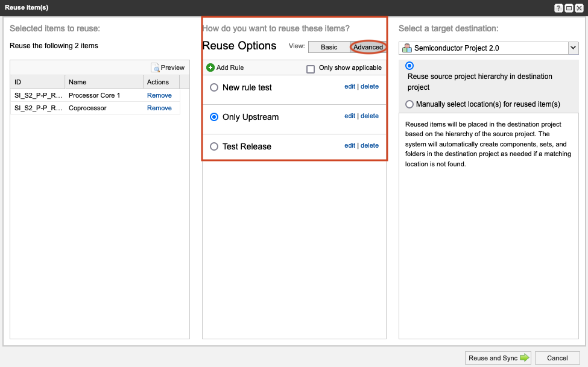The height and width of the screenshot is (367, 588).
Task: Click the semiconductor project icon in destination field
Action: click(408, 48)
